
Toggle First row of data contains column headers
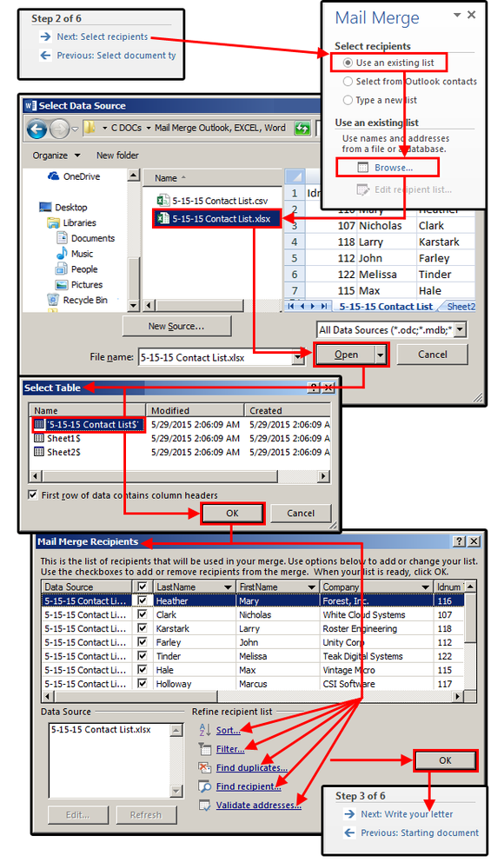pos(33,494)
